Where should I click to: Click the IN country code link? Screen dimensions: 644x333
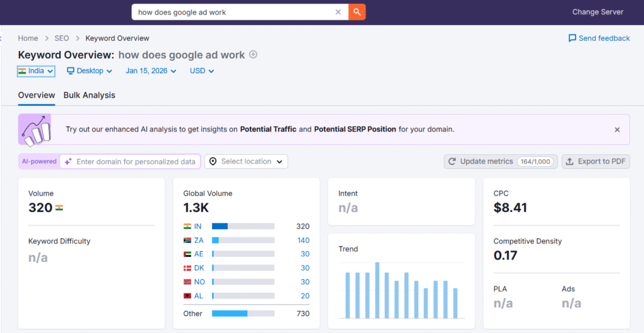pyautogui.click(x=197, y=226)
